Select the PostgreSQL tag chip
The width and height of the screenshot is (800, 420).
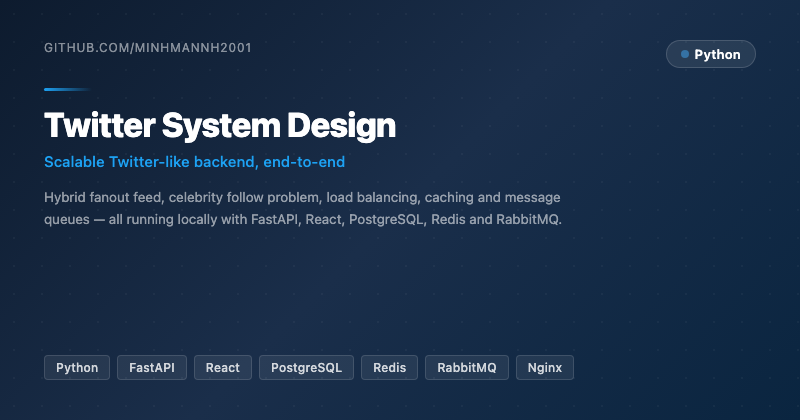click(x=307, y=367)
